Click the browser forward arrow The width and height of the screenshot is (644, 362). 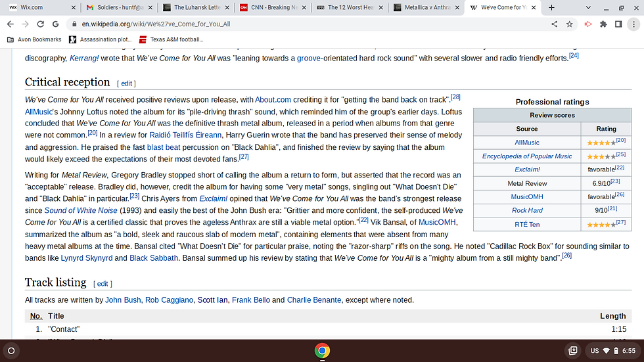coord(25,24)
